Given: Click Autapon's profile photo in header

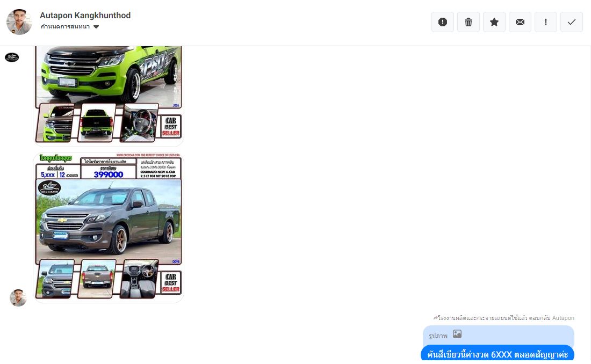Looking at the screenshot, I should pyautogui.click(x=19, y=22).
